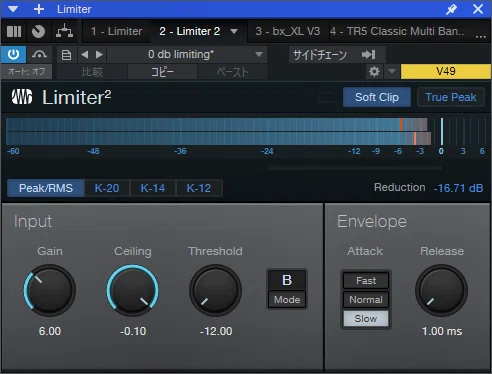Click the ペースト paste button
This screenshot has height=374, width=492.
click(x=232, y=72)
